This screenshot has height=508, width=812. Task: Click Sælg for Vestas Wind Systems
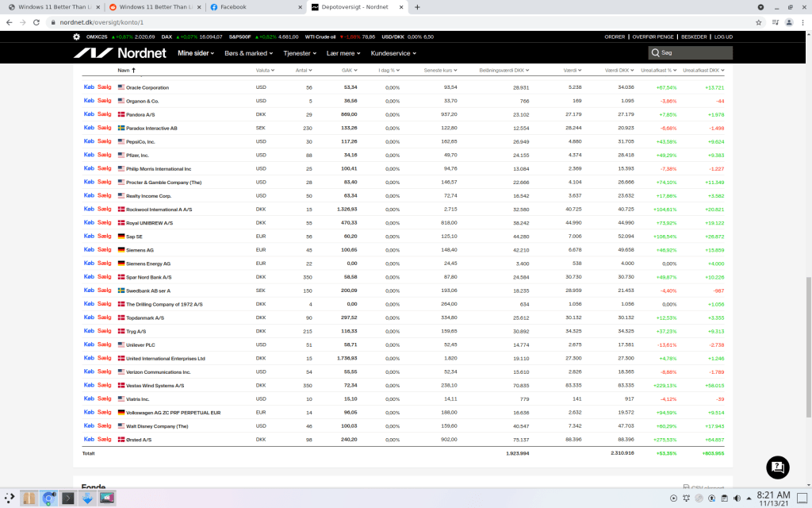coord(104,385)
